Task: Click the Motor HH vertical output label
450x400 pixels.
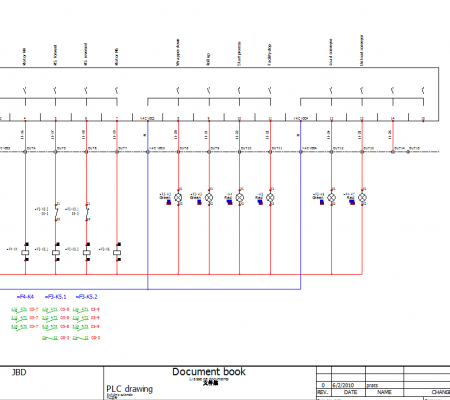Action: point(24,57)
